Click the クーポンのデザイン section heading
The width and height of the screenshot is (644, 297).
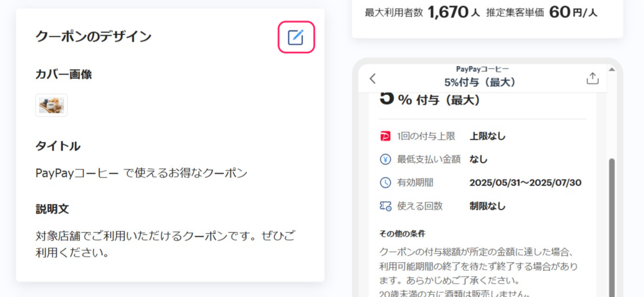tap(94, 37)
